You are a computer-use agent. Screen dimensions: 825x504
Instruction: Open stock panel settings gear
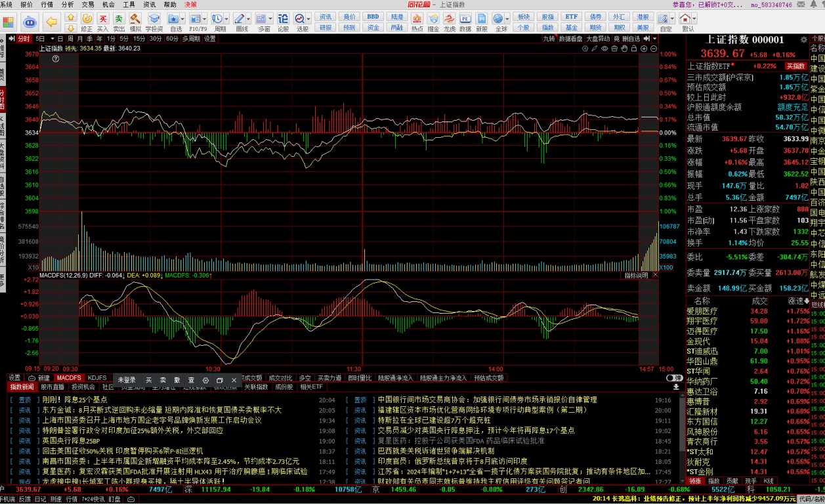(x=803, y=40)
